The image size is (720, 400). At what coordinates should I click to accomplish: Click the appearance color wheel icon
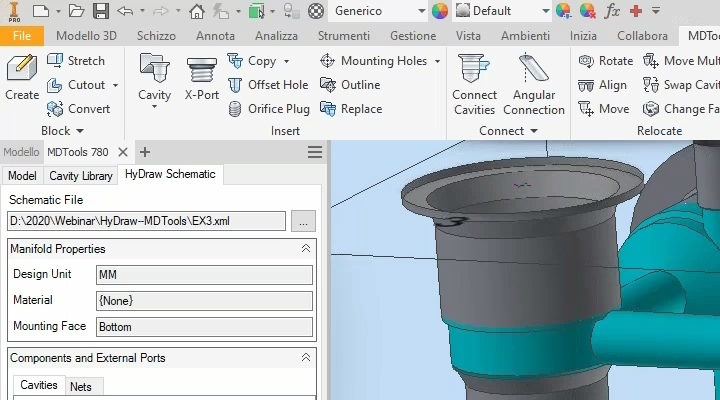click(439, 11)
